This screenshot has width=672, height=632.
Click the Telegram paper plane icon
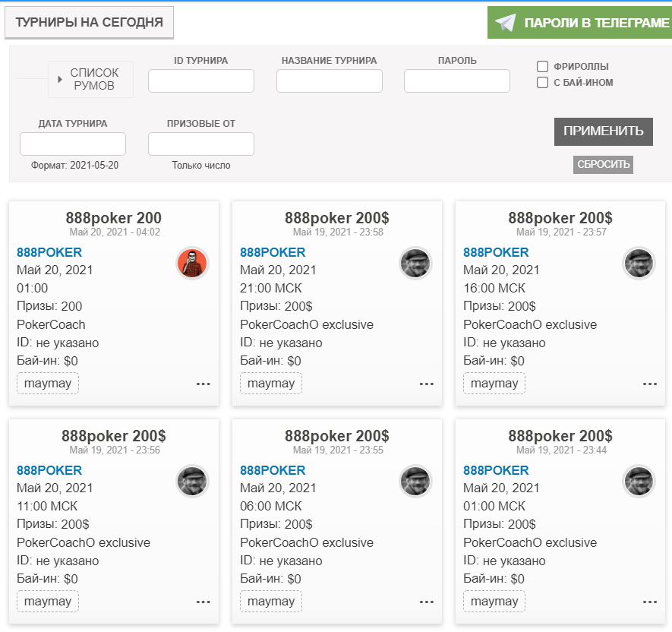coord(505,23)
